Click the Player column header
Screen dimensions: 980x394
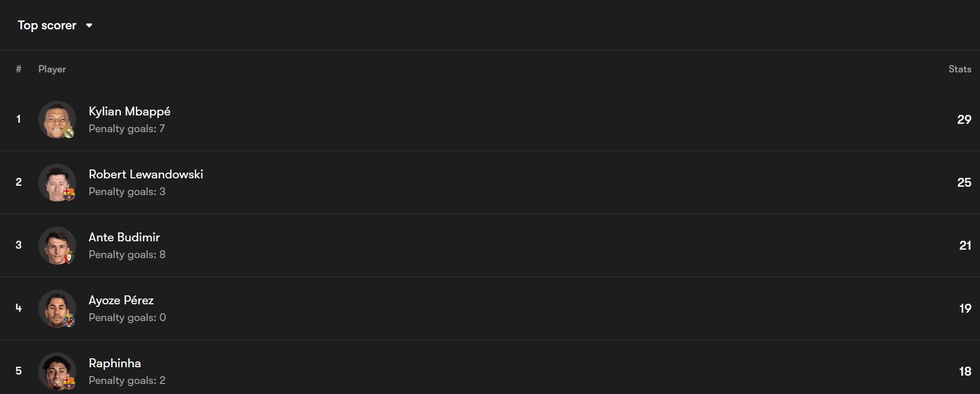pyautogui.click(x=52, y=69)
